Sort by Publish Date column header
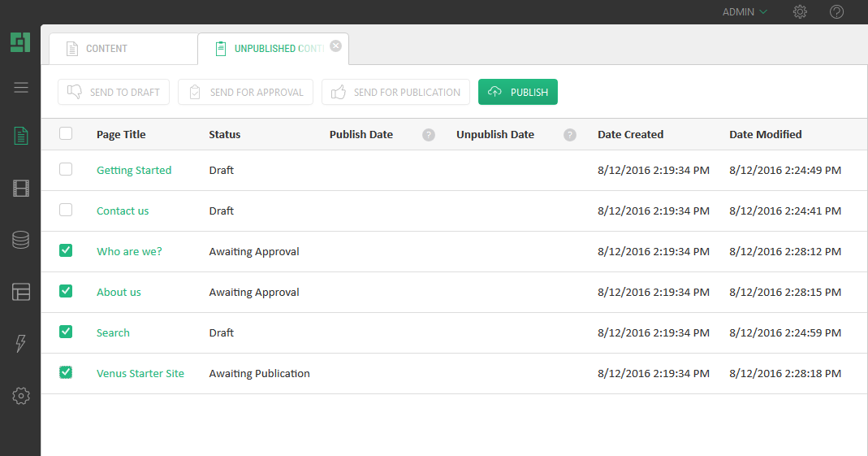 tap(361, 135)
